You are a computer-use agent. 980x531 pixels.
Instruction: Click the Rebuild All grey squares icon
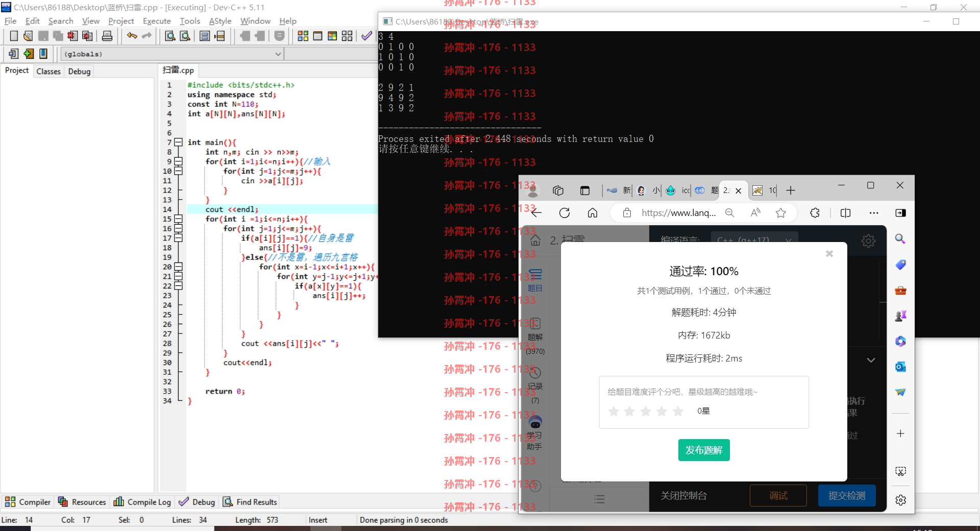(x=347, y=36)
